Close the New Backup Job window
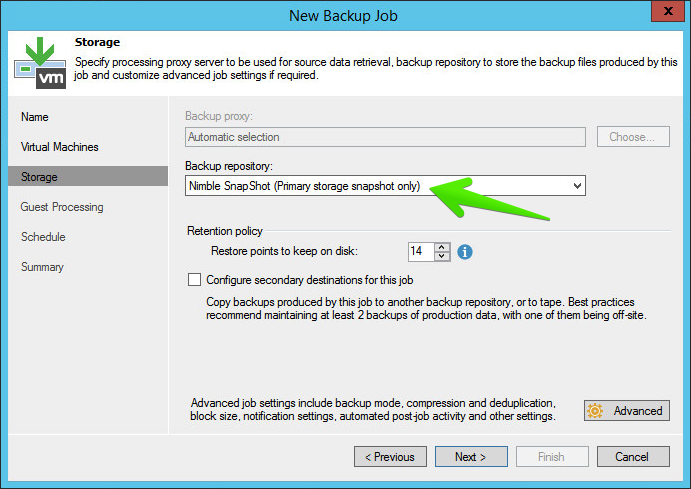 [668, 11]
